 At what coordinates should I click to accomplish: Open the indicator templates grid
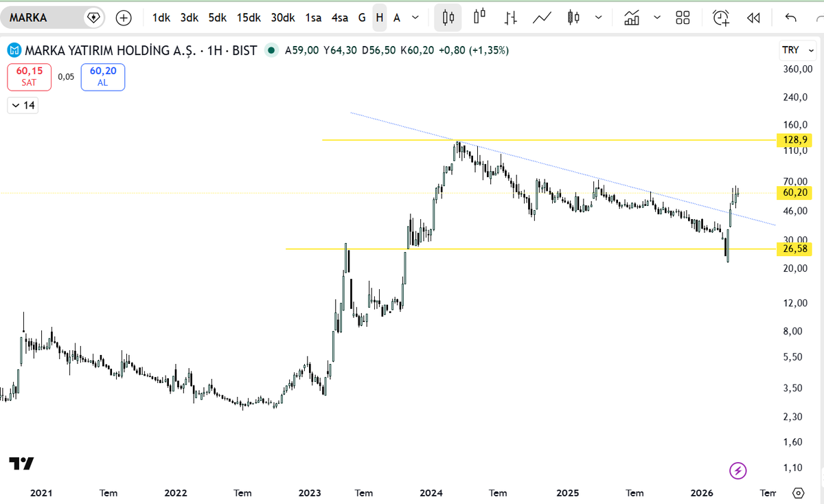683,18
